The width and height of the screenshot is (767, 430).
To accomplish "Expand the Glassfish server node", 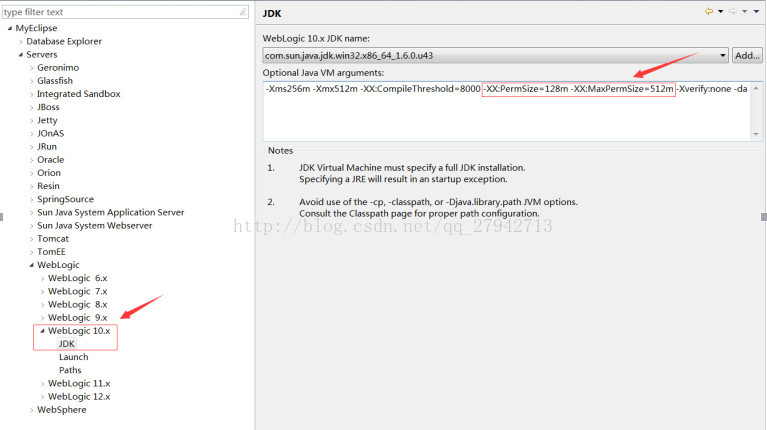I will point(31,81).
